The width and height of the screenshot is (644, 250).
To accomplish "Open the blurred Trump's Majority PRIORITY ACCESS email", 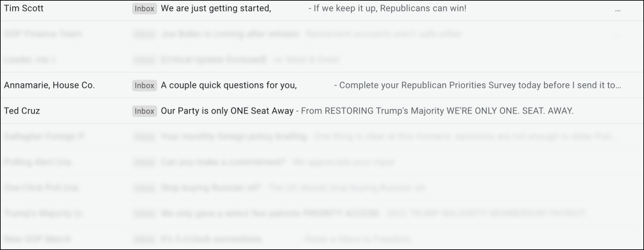I will [322, 213].
